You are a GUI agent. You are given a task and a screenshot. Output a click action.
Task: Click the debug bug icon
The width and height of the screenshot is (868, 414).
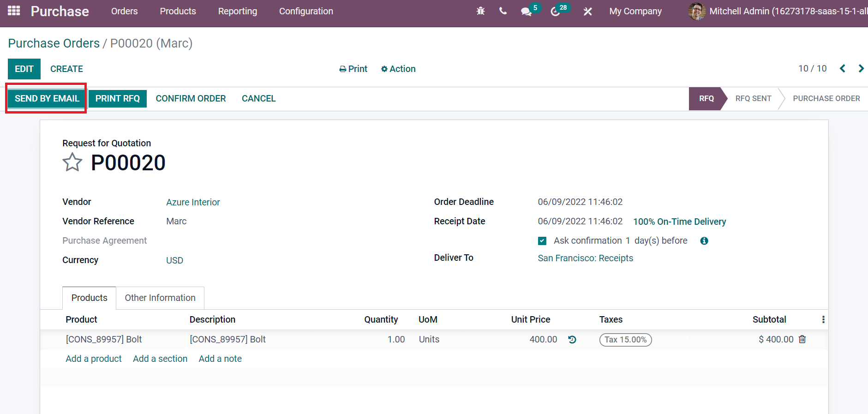click(480, 11)
